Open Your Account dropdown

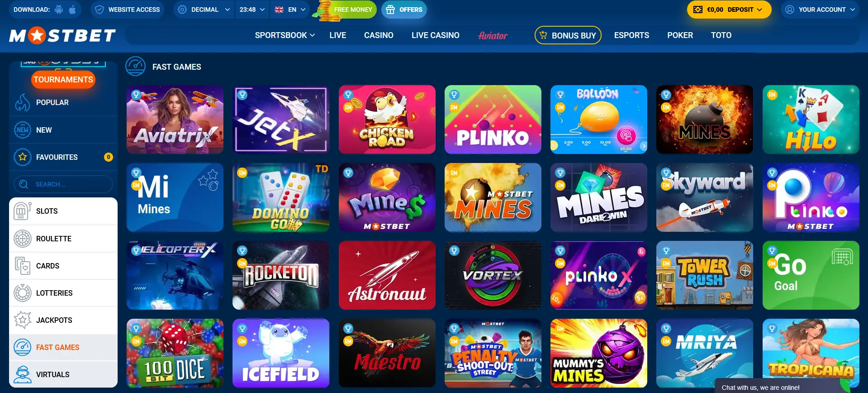820,10
